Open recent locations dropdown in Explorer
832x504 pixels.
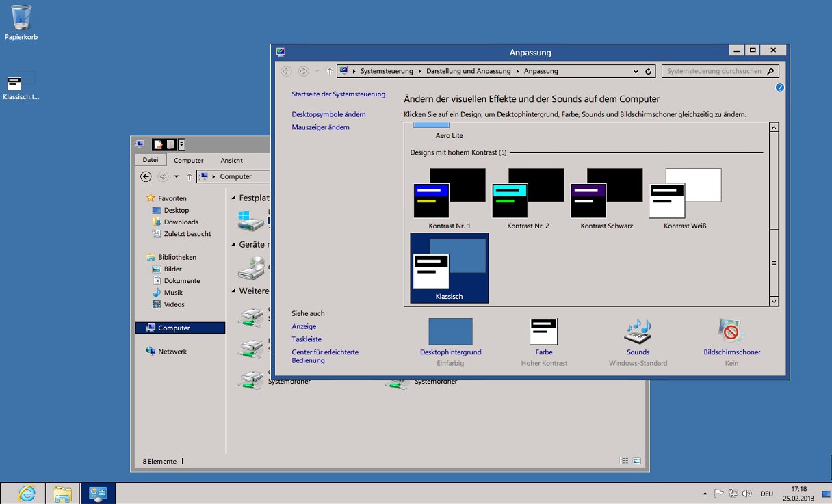(x=177, y=176)
